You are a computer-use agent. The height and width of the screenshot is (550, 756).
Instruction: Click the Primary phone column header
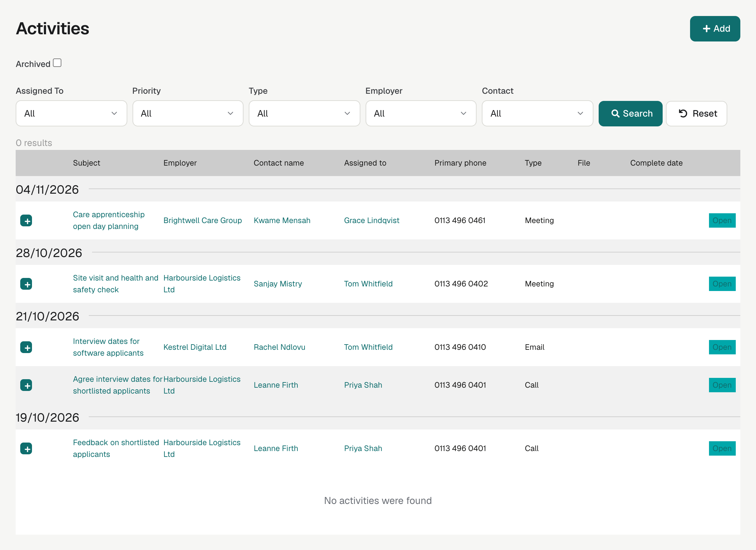click(460, 163)
